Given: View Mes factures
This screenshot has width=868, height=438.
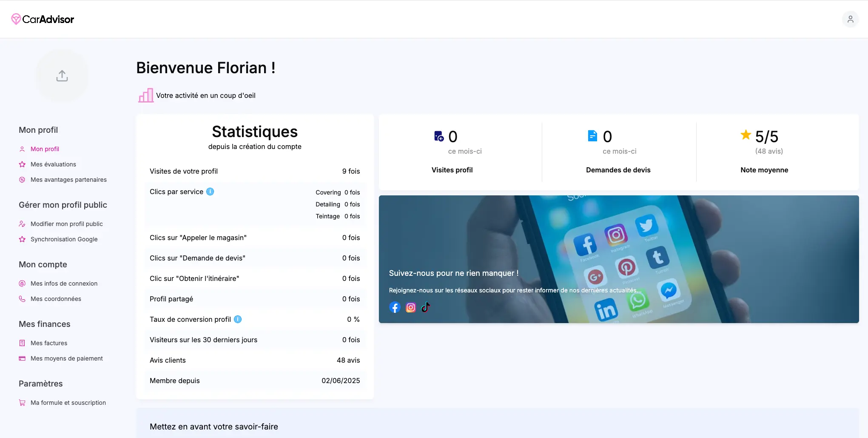Looking at the screenshot, I should coord(49,343).
